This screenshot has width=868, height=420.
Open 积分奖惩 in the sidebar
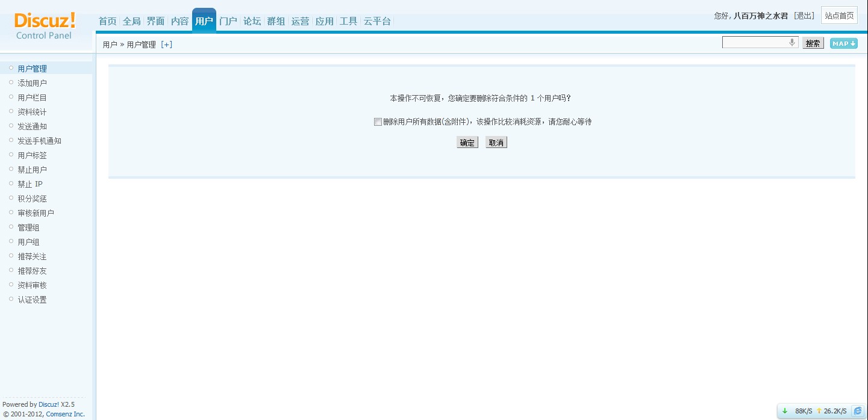32,199
